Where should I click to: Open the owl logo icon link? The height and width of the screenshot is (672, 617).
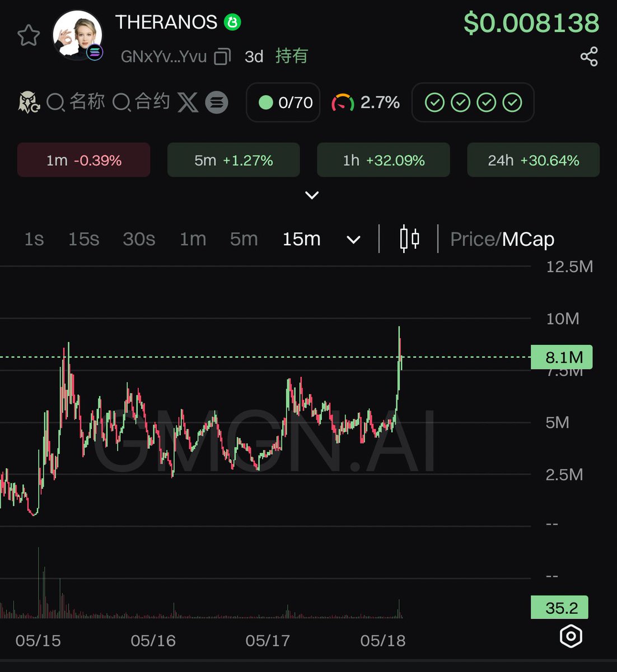click(x=29, y=102)
